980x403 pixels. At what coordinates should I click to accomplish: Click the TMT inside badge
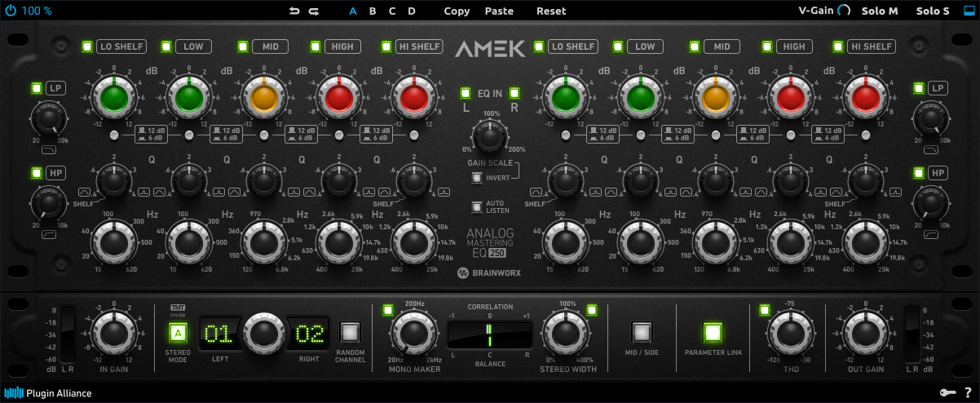[177, 309]
